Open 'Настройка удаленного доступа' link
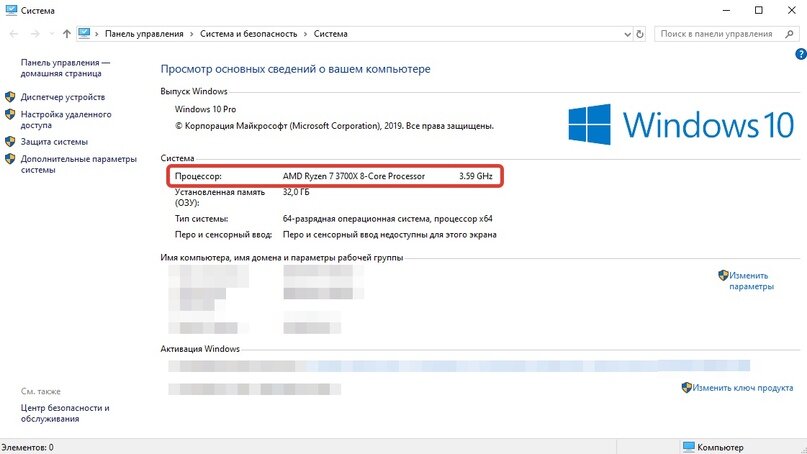This screenshot has width=807, height=454. tap(66, 119)
